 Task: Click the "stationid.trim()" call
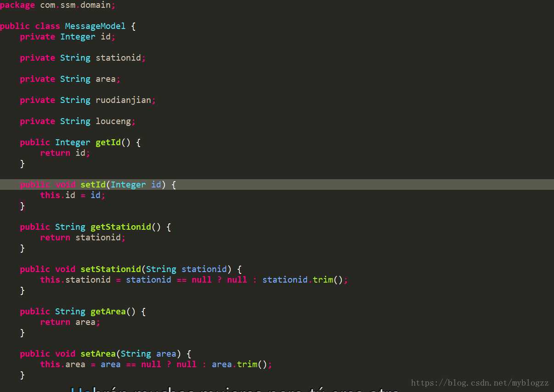(303, 280)
